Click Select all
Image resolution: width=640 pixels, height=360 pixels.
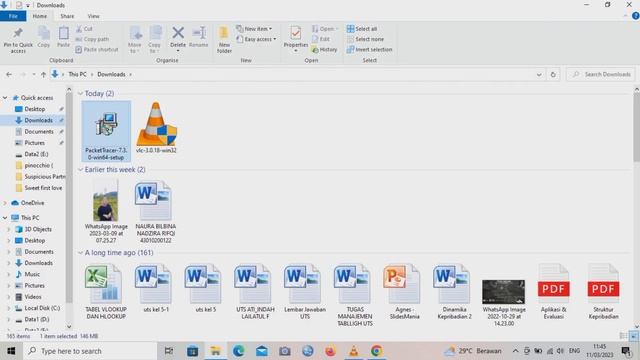pyautogui.click(x=362, y=29)
